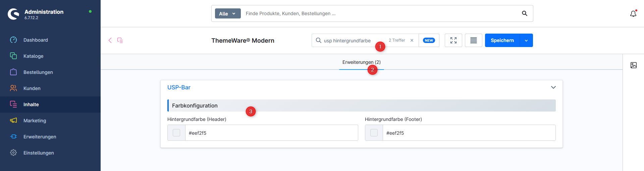Click the NEW badge
The height and width of the screenshot is (171, 644).
pyautogui.click(x=429, y=40)
